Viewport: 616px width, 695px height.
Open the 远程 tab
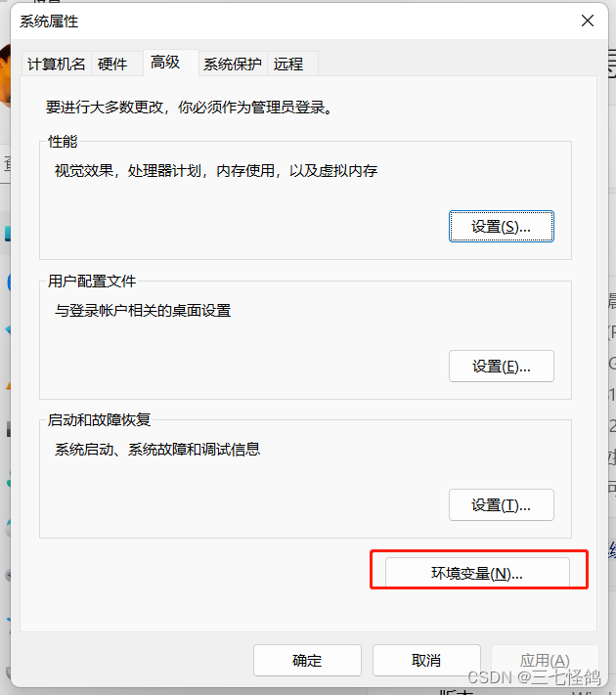point(292,65)
